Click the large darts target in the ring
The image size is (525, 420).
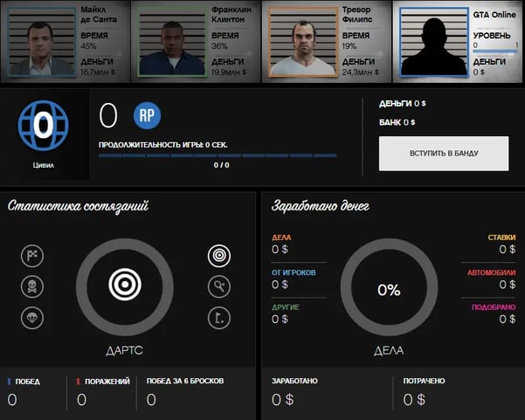[126, 286]
